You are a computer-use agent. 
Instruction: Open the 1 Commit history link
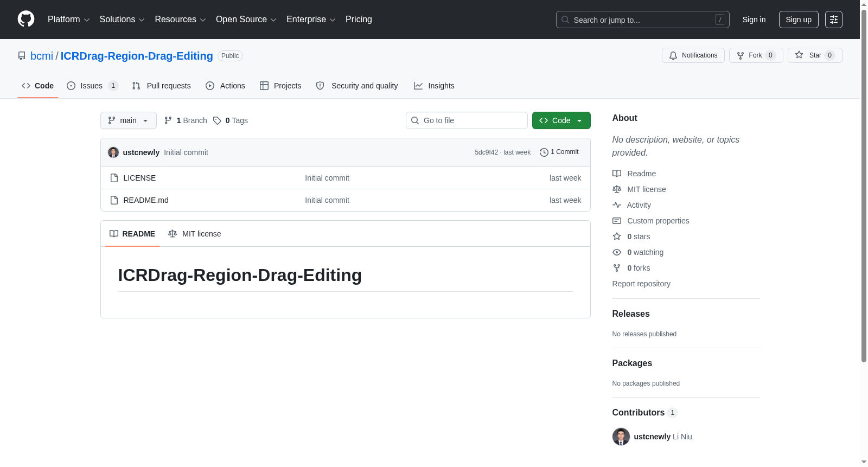[559, 152]
